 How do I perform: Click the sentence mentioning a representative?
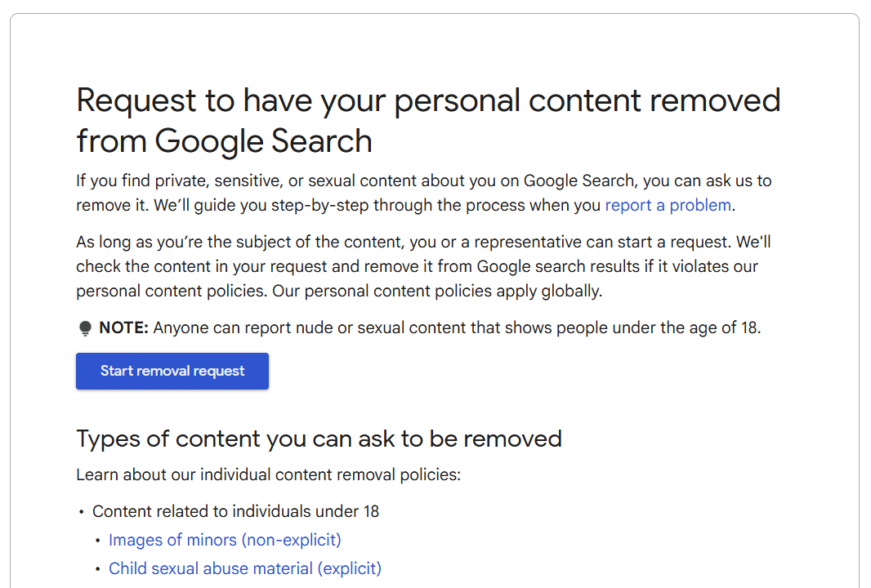[x=421, y=242]
